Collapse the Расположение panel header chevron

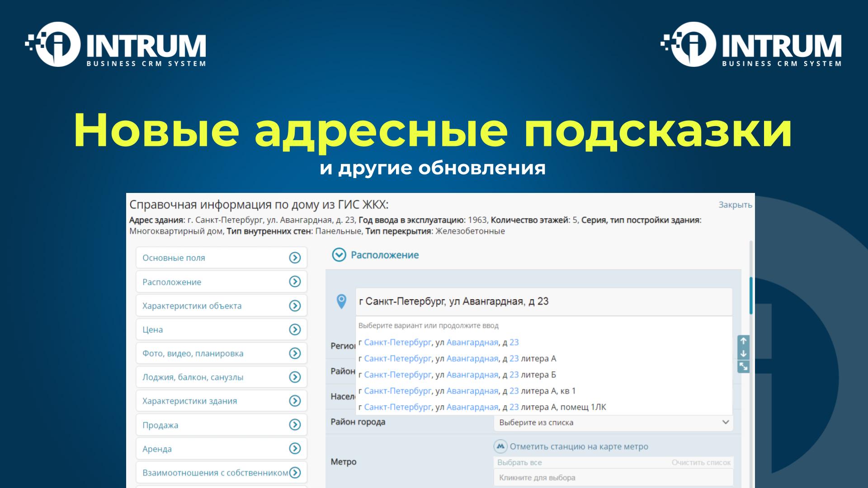[x=339, y=255]
